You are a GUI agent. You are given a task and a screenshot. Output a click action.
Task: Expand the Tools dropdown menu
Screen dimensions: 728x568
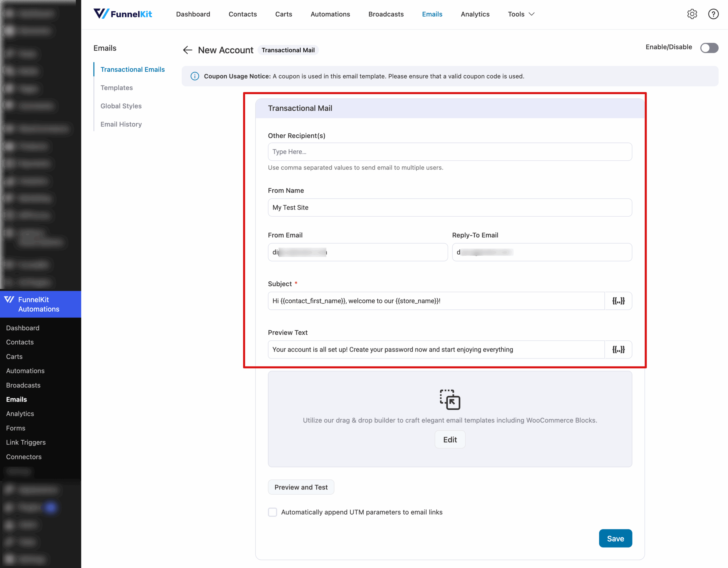pos(521,14)
